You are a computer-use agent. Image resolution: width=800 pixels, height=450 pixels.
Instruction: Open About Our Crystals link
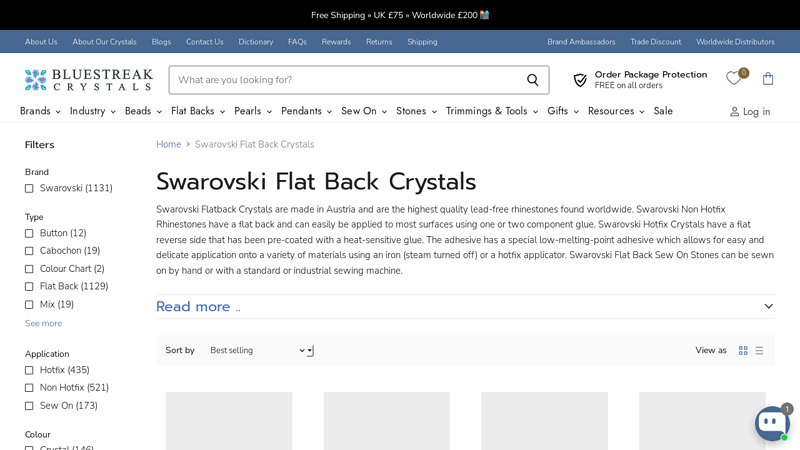point(105,42)
